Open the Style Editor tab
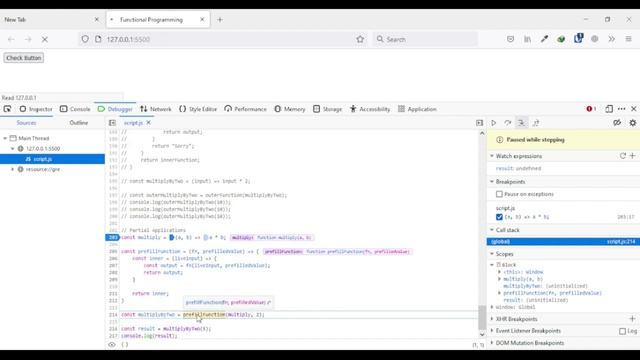 click(198, 109)
